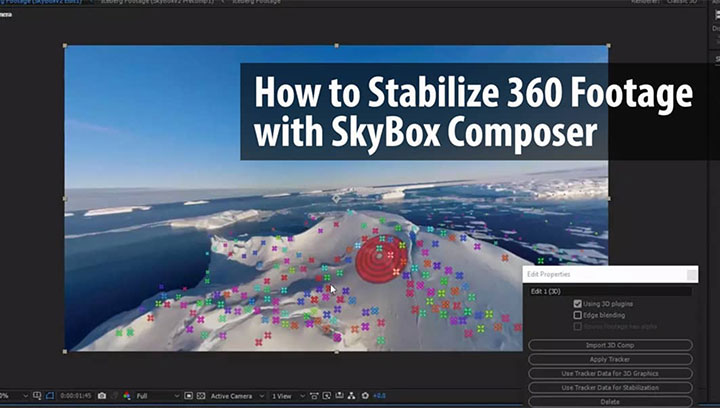Image resolution: width=720 pixels, height=408 pixels.
Task: Click the Apply Tracker button
Action: click(x=609, y=358)
